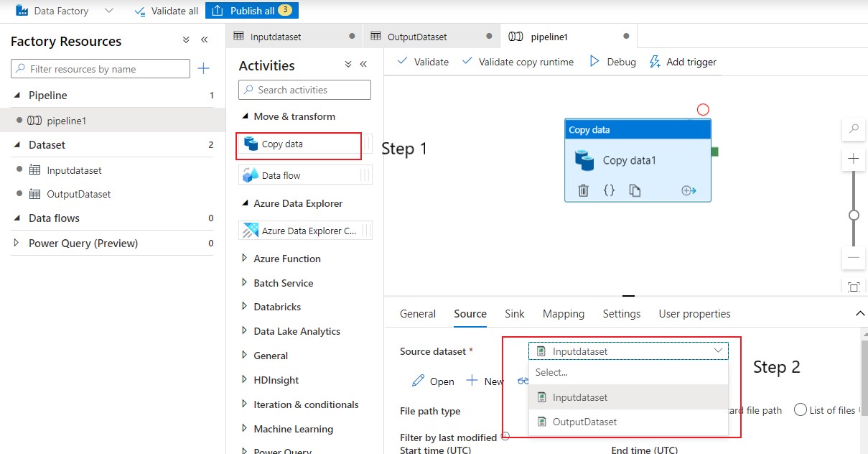Zoom out on the pipeline canvas
Screen dimensions: 868x454
pos(854,257)
